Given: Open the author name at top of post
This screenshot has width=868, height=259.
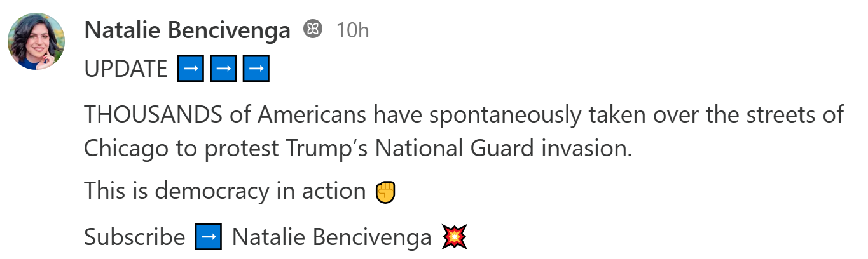Looking at the screenshot, I should coord(187,30).
